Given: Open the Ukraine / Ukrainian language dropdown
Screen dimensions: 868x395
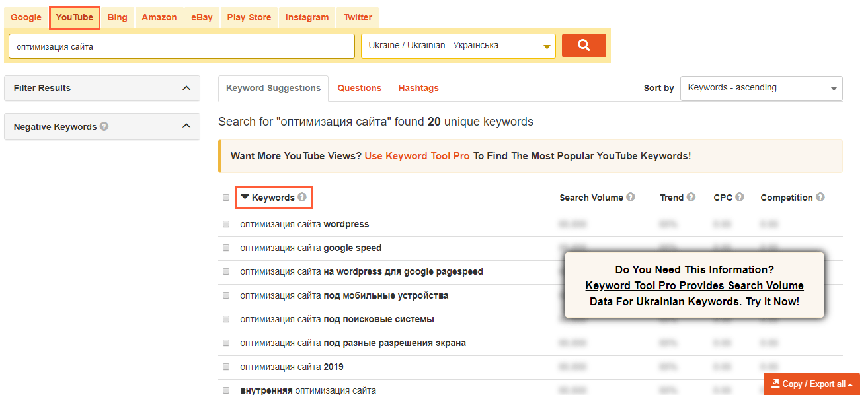Looking at the screenshot, I should (x=458, y=46).
